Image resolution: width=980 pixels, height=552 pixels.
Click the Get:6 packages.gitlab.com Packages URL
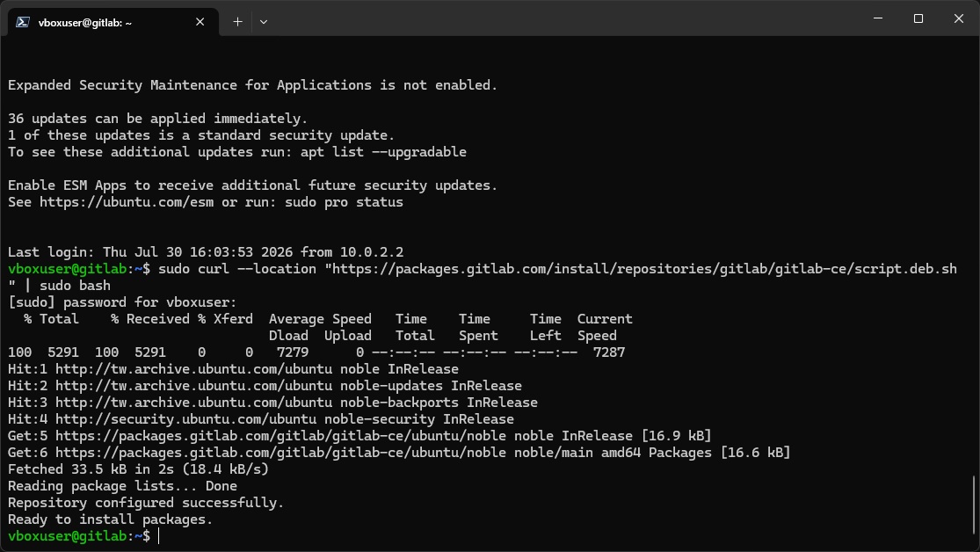(280, 454)
